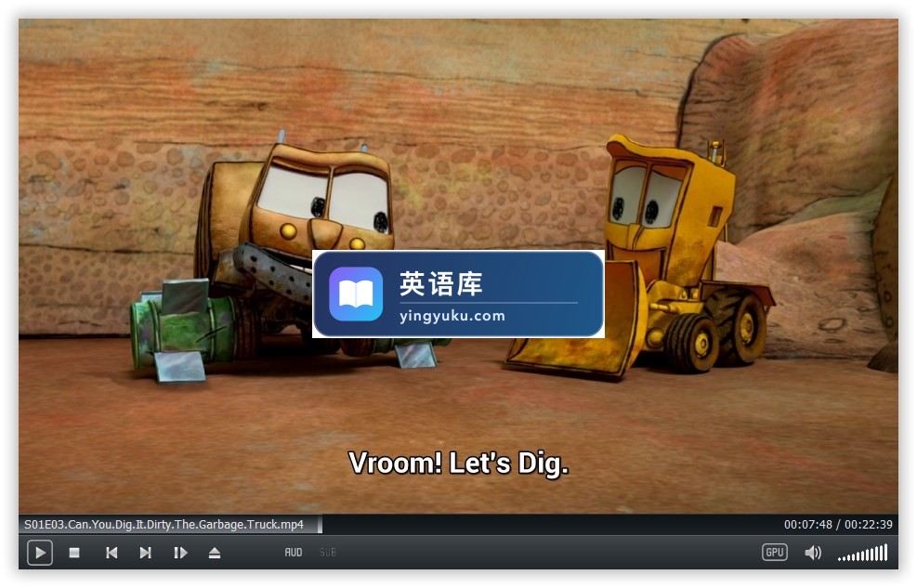Viewport: 917px width, 588px height.
Task: Click the elapsed time 00:07:48 / 00:22:39
Action: (838, 524)
